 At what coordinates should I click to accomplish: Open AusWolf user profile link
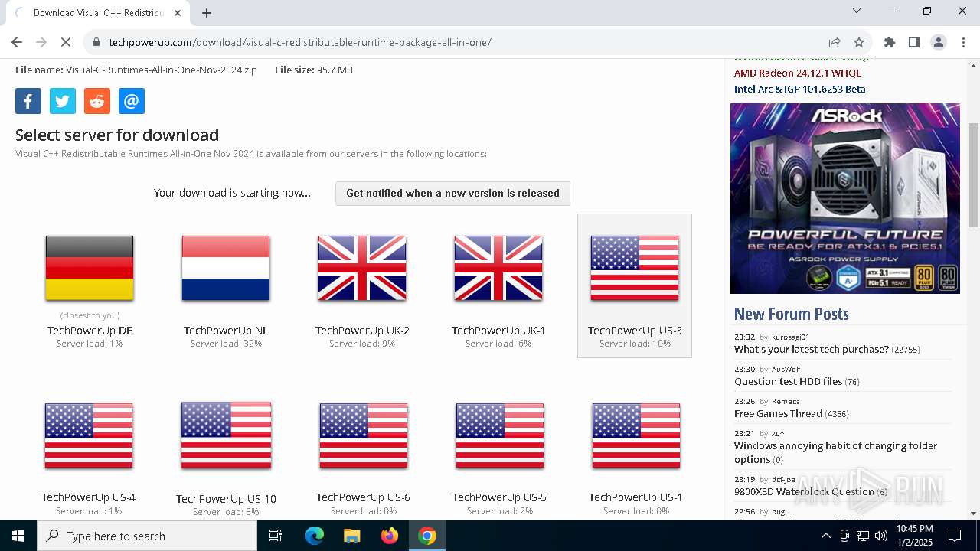(786, 370)
